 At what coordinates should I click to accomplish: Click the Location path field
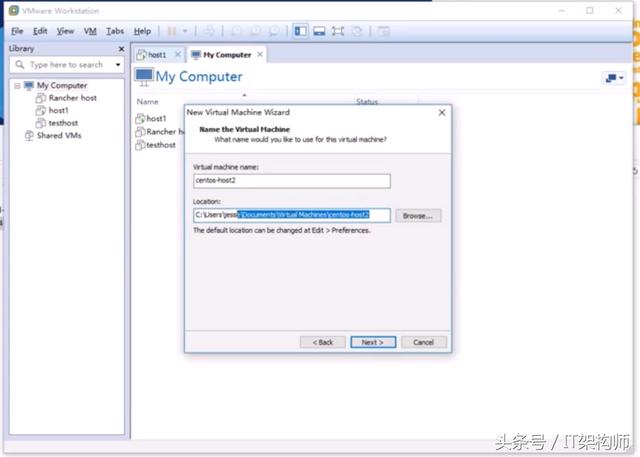click(292, 215)
